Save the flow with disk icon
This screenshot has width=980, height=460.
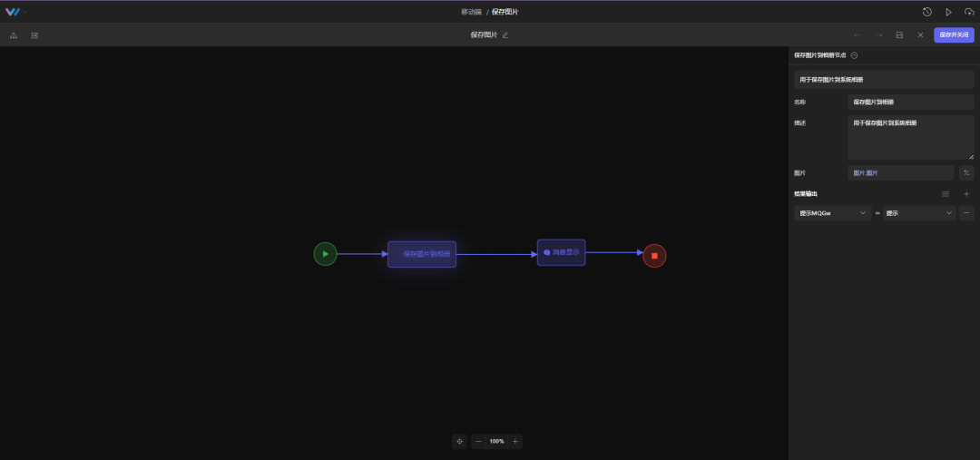[899, 35]
